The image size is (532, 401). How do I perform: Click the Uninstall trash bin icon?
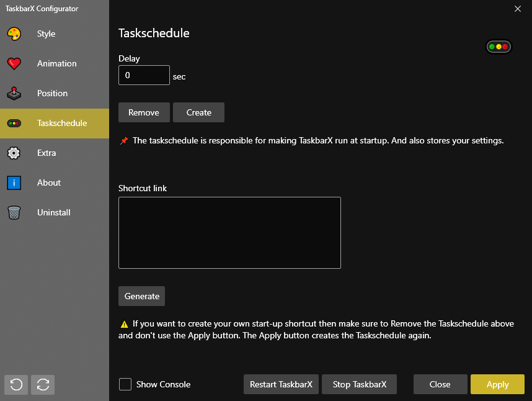14,212
